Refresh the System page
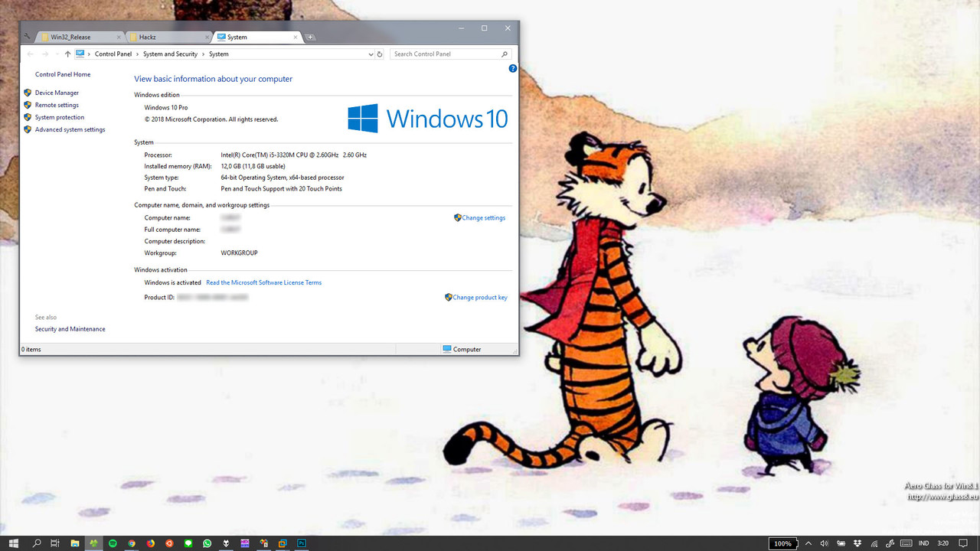Screen dimensions: 980x551 (380, 54)
